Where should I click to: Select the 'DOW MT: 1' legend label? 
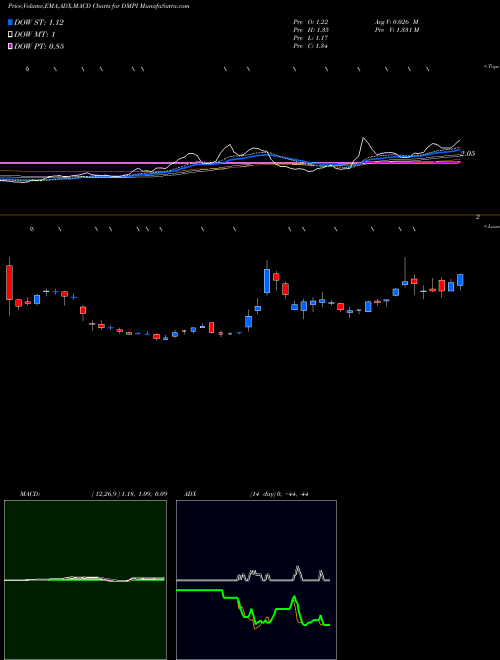tap(35, 35)
